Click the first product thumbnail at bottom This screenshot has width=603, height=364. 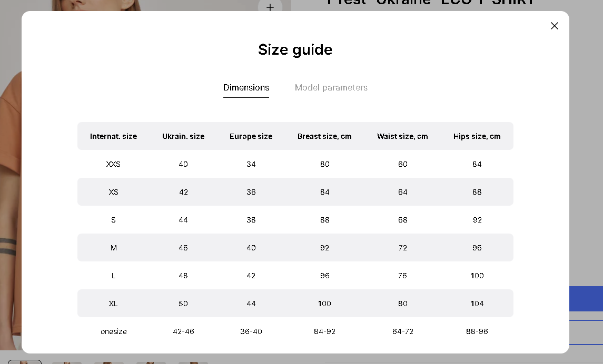25,362
